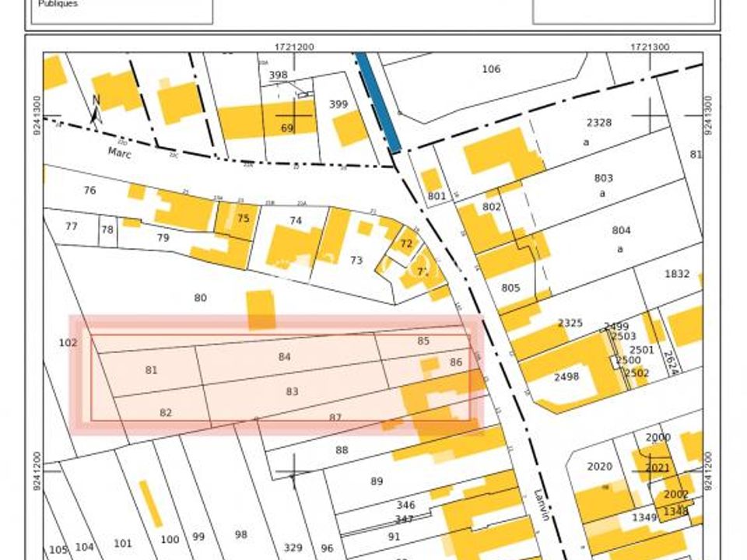Click parcel label 98
The height and width of the screenshot is (560, 747).
241,535
